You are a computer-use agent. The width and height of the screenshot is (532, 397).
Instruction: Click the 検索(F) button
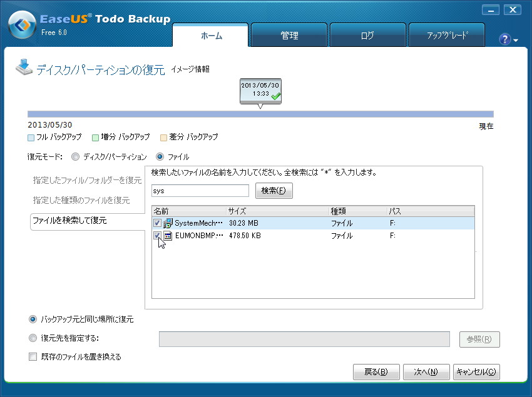(274, 191)
